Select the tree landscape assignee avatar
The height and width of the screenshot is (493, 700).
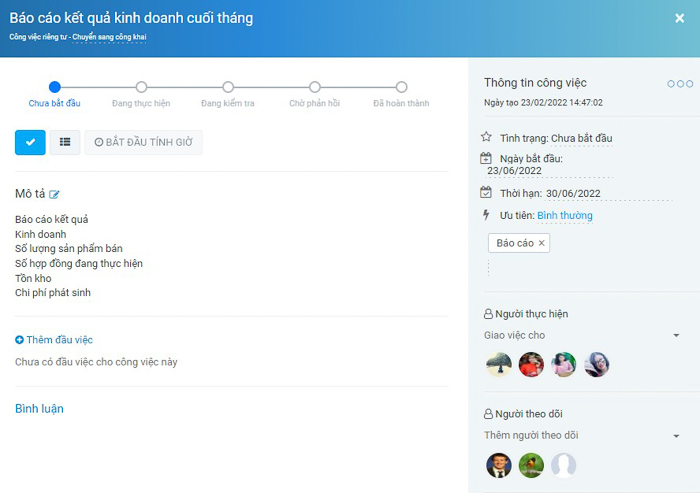point(499,364)
